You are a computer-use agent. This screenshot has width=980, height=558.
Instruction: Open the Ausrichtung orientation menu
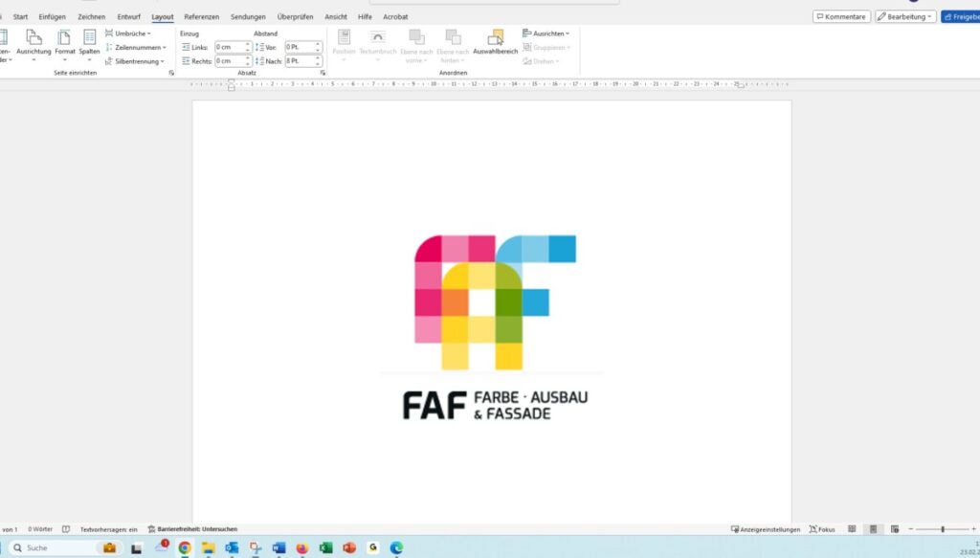click(x=33, y=45)
